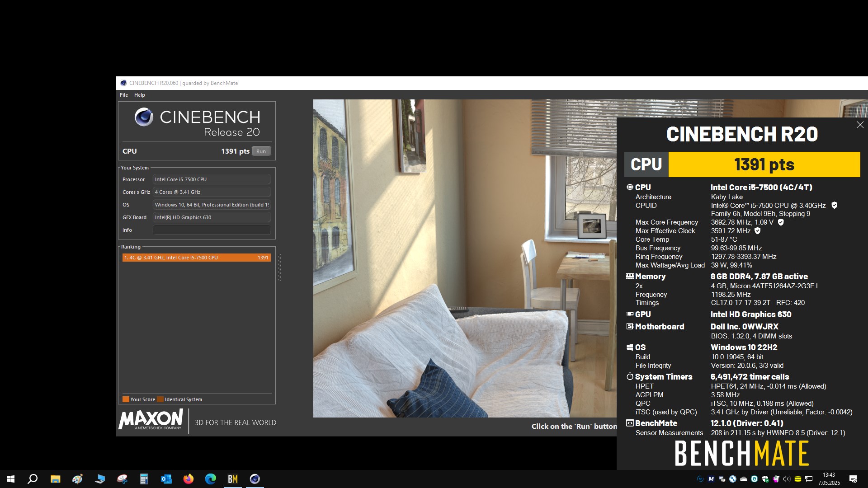Screen dimensions: 868x488
Task: Click the verified shield beside Max Core Frequency
Action: tap(781, 222)
